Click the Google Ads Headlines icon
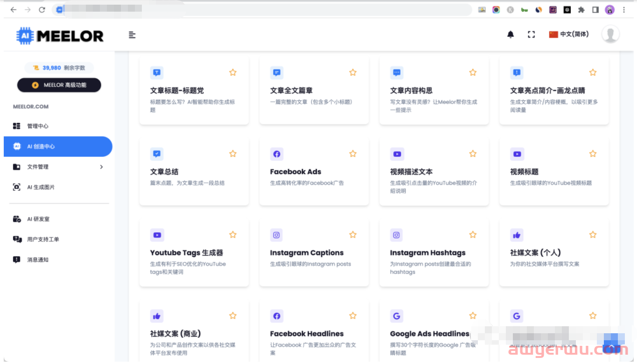This screenshot has width=637, height=364. tap(397, 316)
